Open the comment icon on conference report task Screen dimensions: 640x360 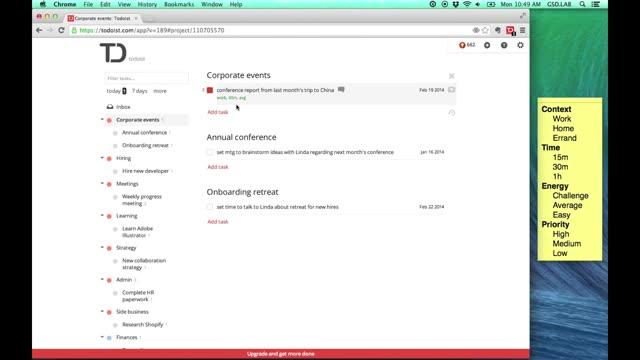click(x=341, y=89)
